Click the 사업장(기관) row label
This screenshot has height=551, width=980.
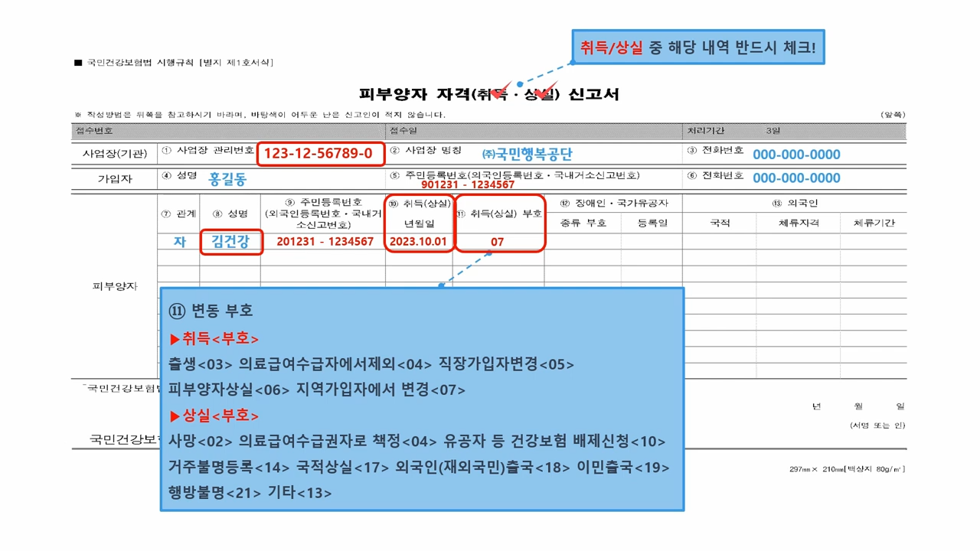coord(115,154)
